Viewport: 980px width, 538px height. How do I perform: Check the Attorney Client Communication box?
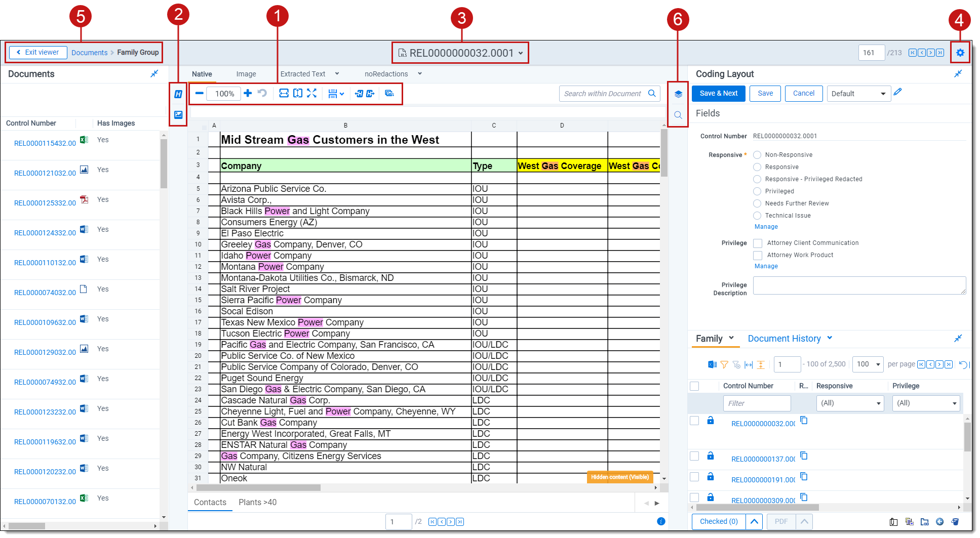coord(758,243)
